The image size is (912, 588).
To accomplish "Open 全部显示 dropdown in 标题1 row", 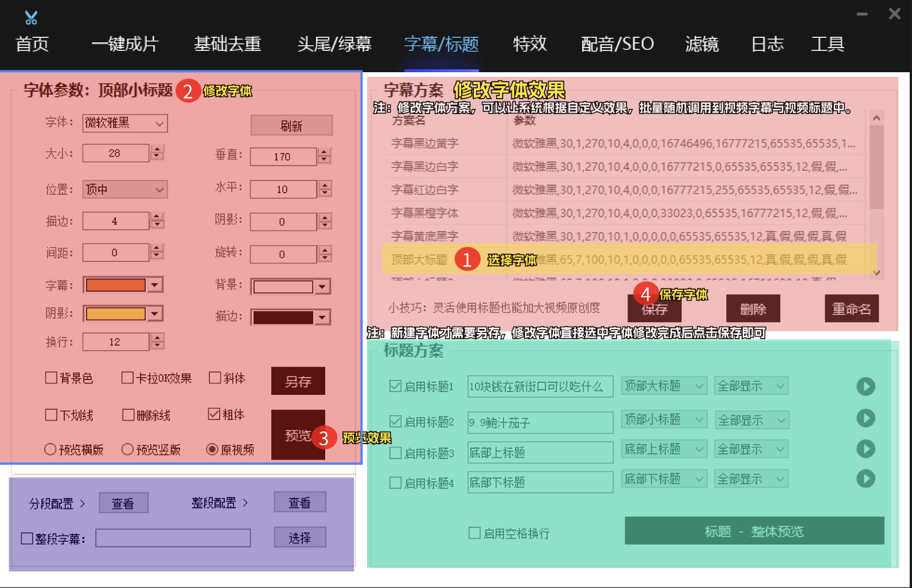I will click(x=751, y=386).
